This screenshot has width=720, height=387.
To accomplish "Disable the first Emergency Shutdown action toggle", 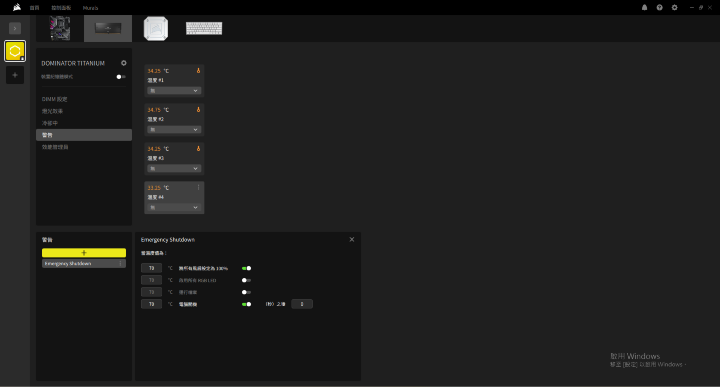I will 247,268.
